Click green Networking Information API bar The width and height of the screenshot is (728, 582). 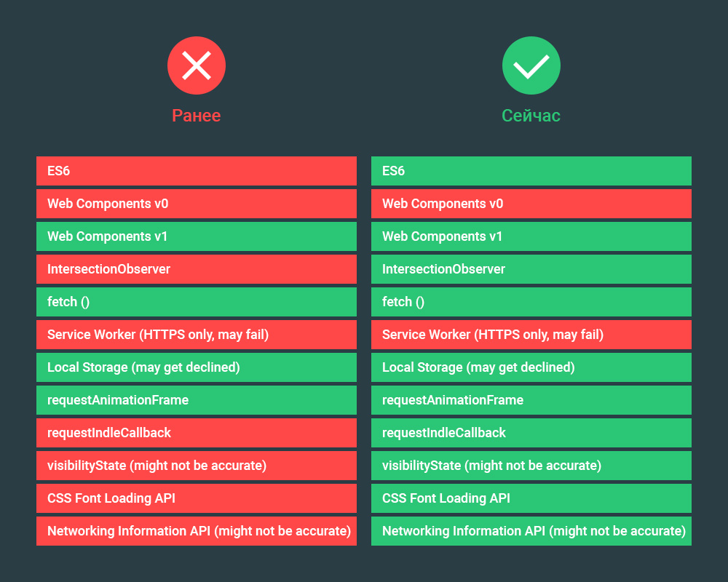point(531,531)
